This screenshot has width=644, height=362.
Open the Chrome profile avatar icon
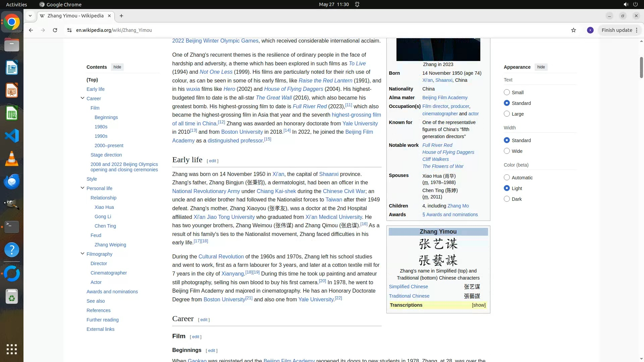point(590,30)
